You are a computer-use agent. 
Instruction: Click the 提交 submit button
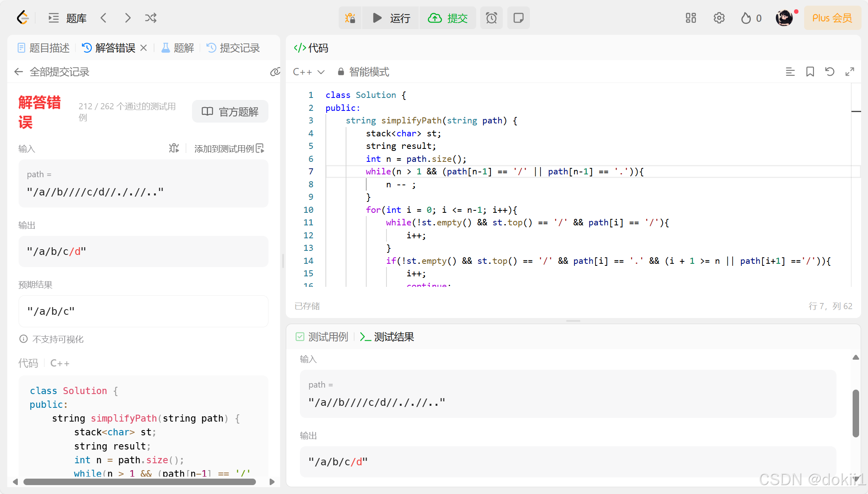tap(448, 18)
